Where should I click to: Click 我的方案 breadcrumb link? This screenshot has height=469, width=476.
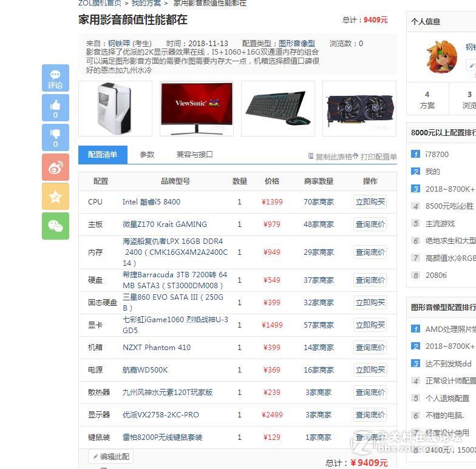point(146,4)
